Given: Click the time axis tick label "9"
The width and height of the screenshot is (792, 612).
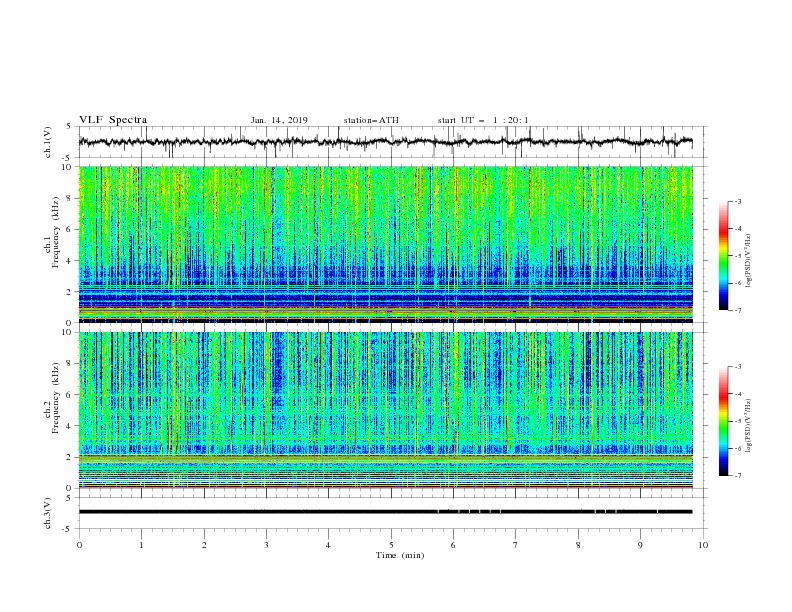Looking at the screenshot, I should click(x=640, y=545).
